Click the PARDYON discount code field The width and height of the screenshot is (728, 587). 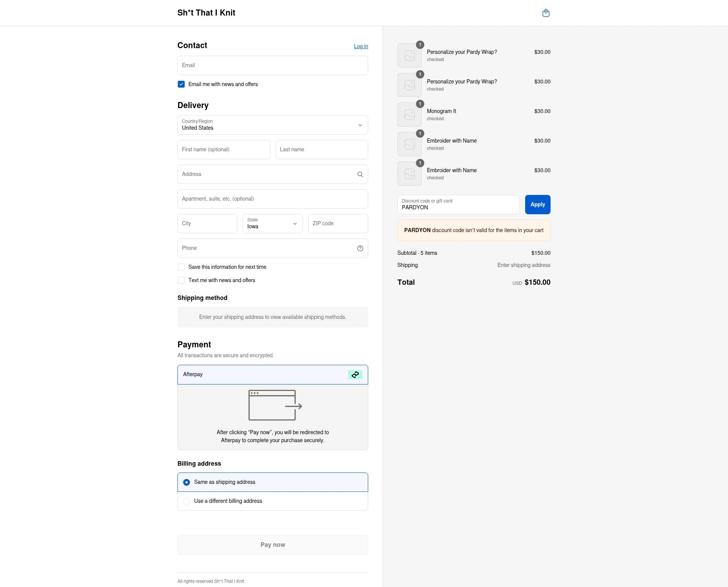(x=458, y=207)
